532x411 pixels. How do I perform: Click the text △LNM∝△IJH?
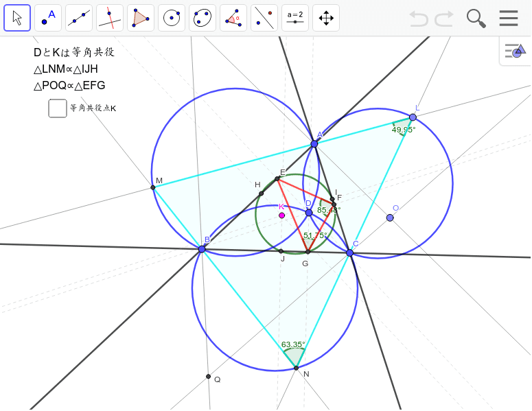coord(66,69)
